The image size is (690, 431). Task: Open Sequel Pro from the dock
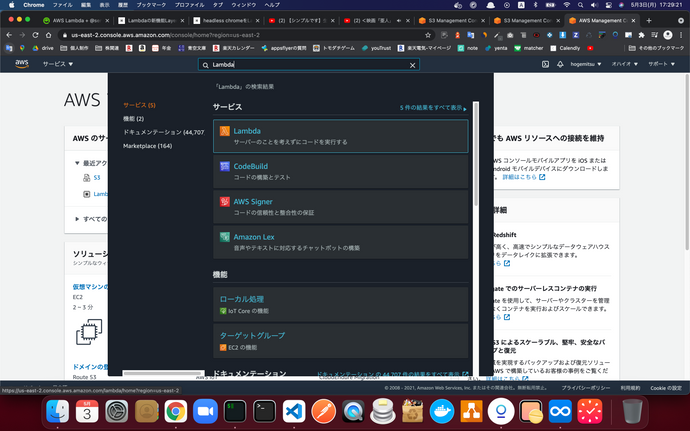point(382,412)
